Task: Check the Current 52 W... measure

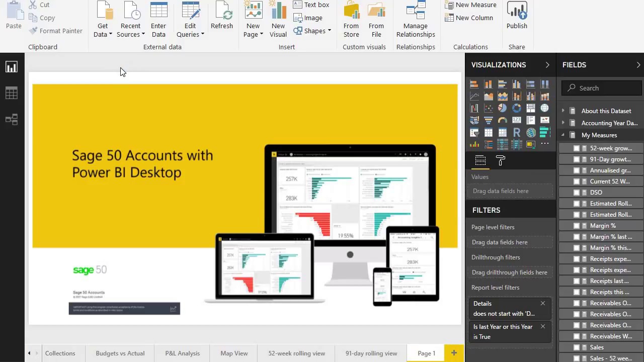Action: click(577, 182)
